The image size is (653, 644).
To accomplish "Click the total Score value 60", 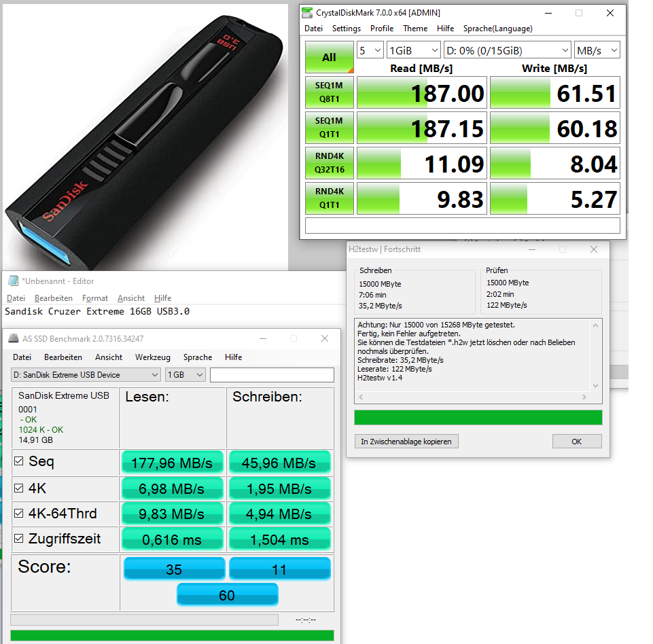I will coord(228,595).
